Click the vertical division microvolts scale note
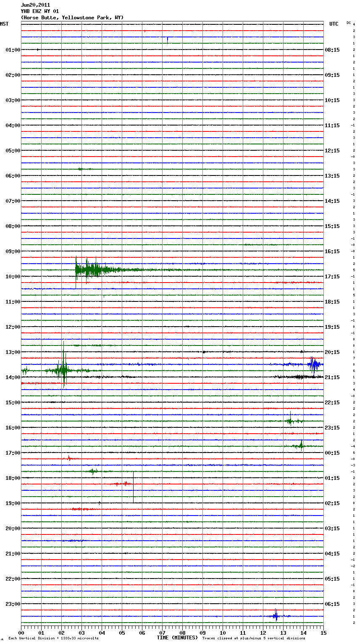 pyautogui.click(x=53, y=638)
